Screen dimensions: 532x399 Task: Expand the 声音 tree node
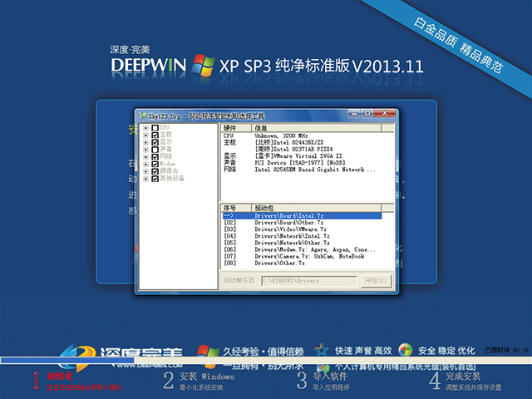point(145,150)
